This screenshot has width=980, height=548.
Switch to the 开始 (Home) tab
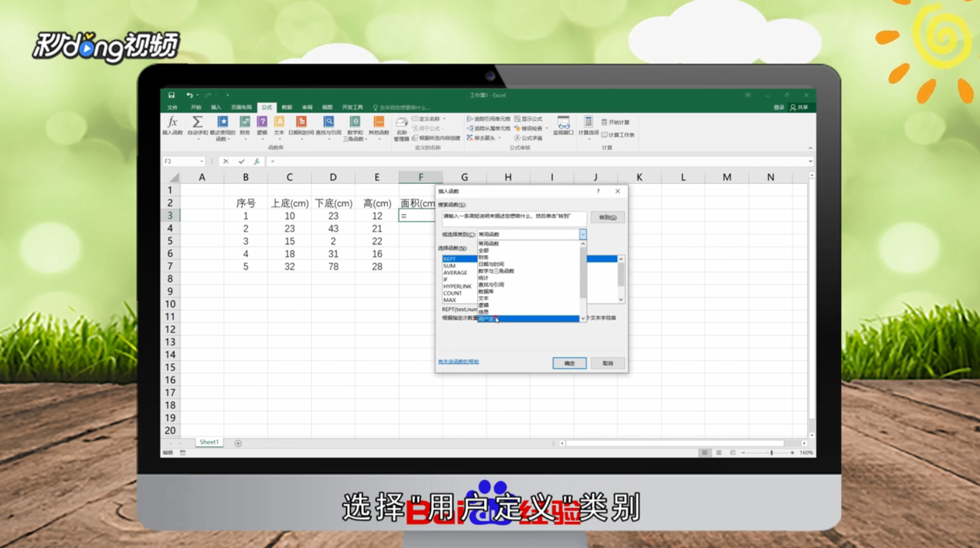[x=196, y=108]
